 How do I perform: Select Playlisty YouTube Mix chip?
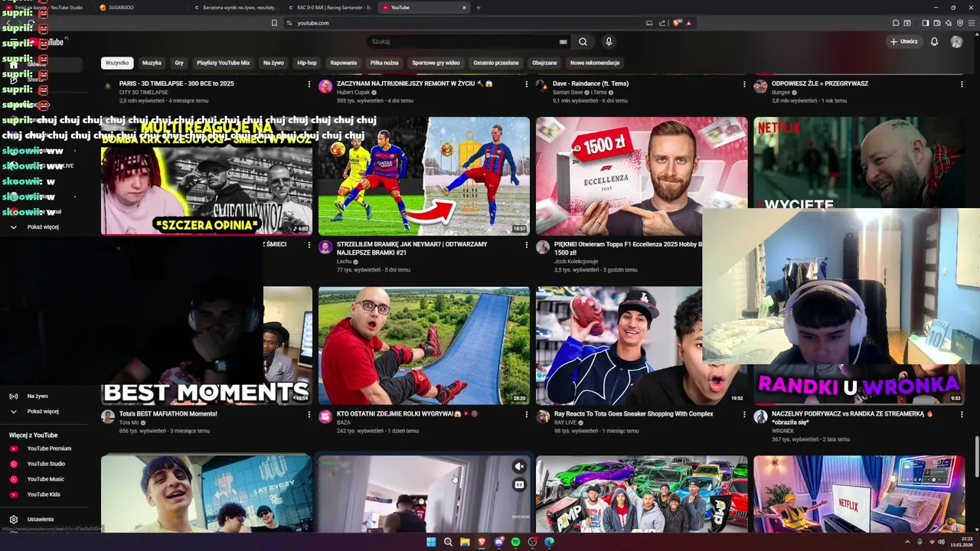click(x=223, y=63)
